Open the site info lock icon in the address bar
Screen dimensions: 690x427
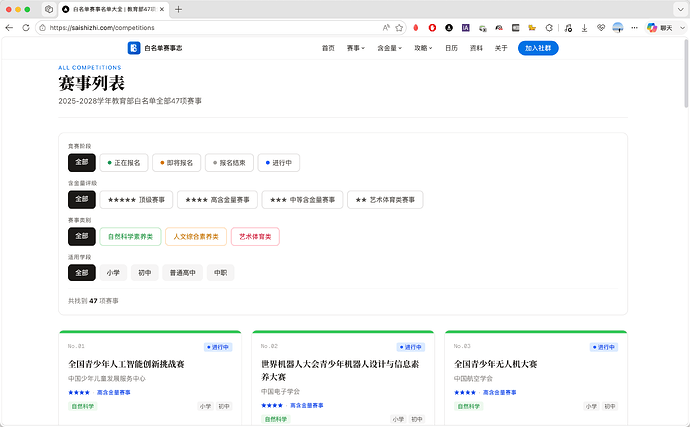(43, 28)
